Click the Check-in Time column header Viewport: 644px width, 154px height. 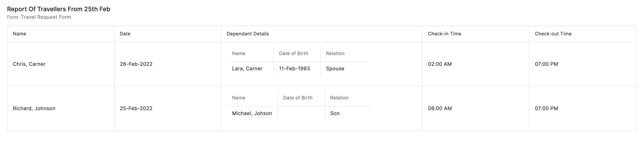(444, 34)
